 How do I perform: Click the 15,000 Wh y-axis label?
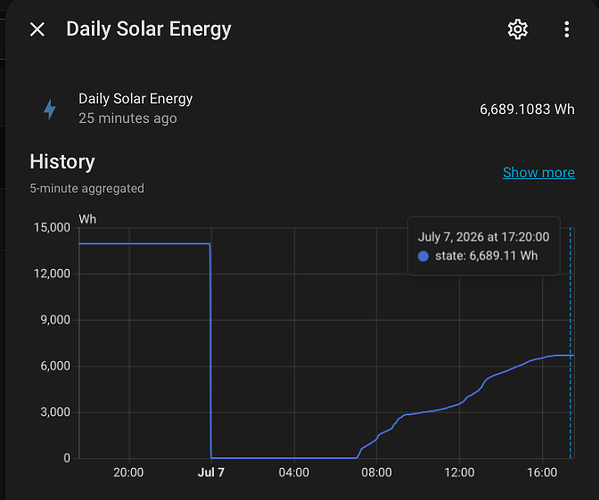point(52,228)
